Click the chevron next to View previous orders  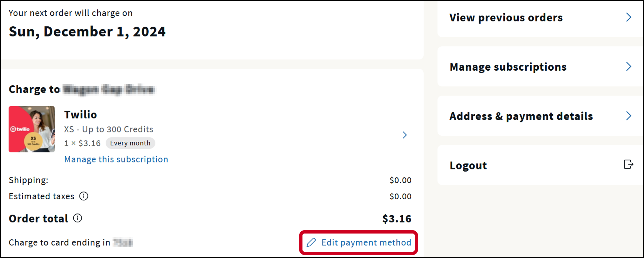(629, 17)
